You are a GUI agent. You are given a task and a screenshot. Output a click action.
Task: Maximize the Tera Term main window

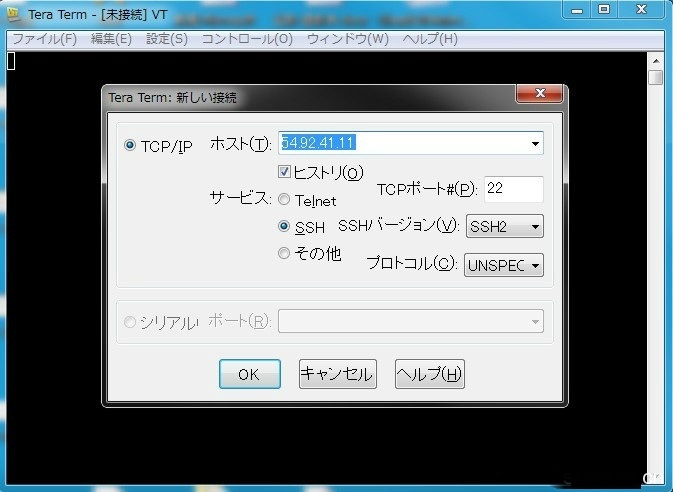(603, 9)
